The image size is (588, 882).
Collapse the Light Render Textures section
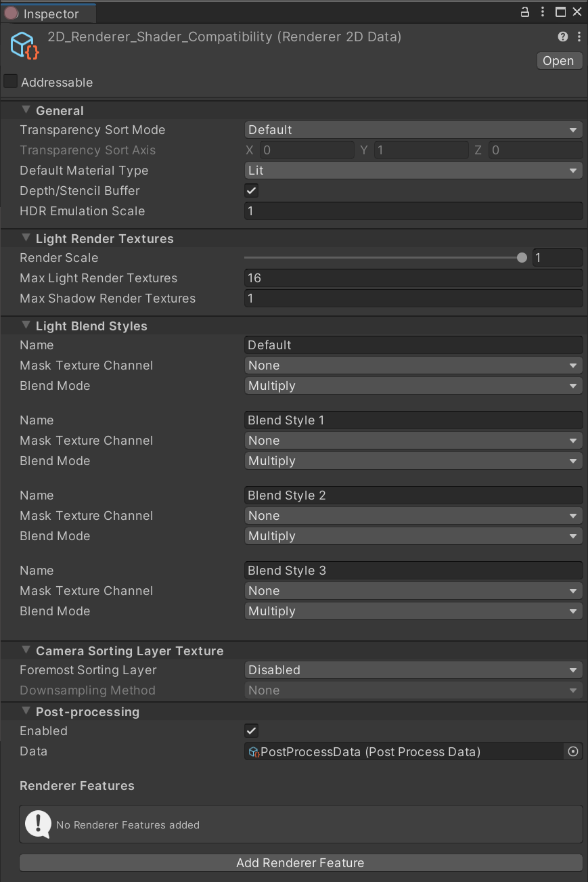point(25,238)
